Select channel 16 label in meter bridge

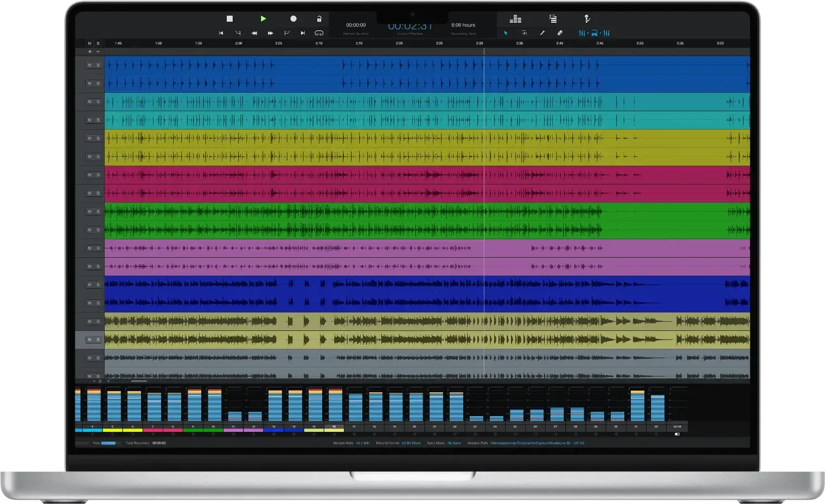[x=334, y=426]
